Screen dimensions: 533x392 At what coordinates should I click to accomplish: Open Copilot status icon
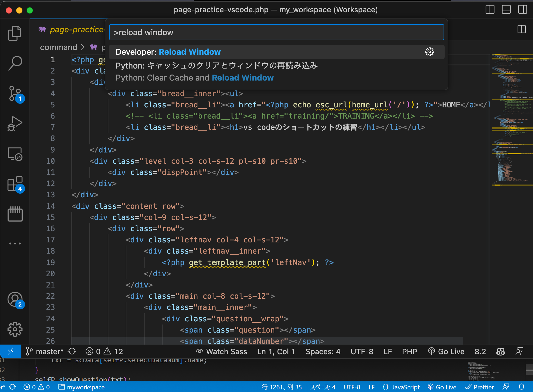coord(500,351)
